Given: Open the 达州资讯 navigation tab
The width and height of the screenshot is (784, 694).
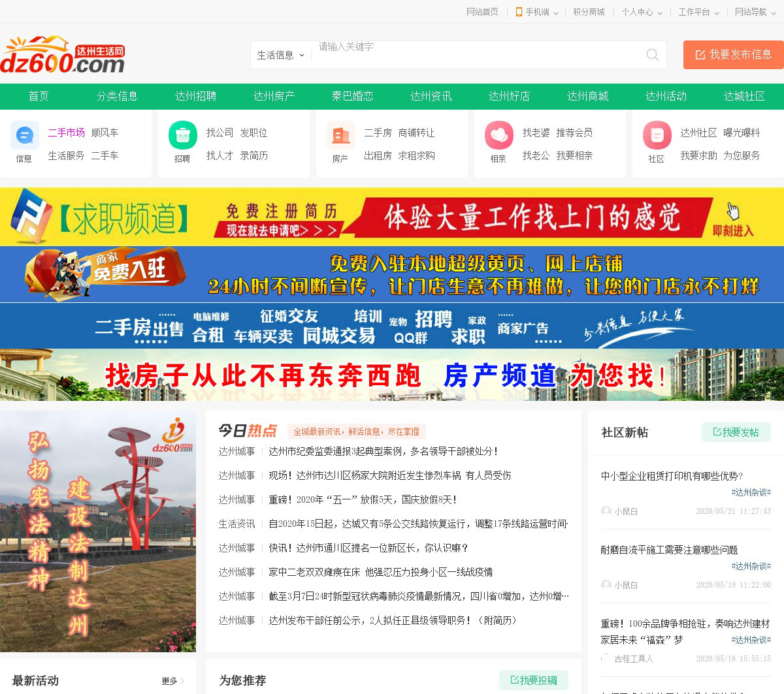Looking at the screenshot, I should (x=431, y=96).
